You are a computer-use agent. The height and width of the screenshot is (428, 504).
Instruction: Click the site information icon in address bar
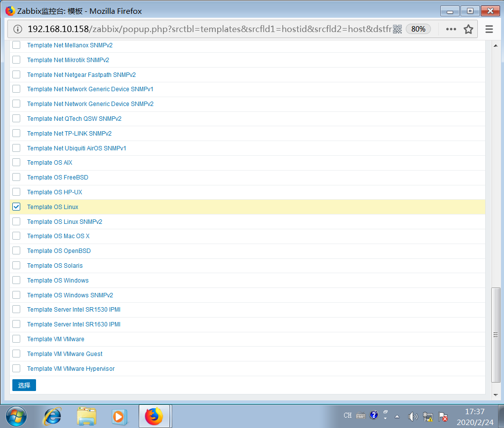tap(18, 29)
